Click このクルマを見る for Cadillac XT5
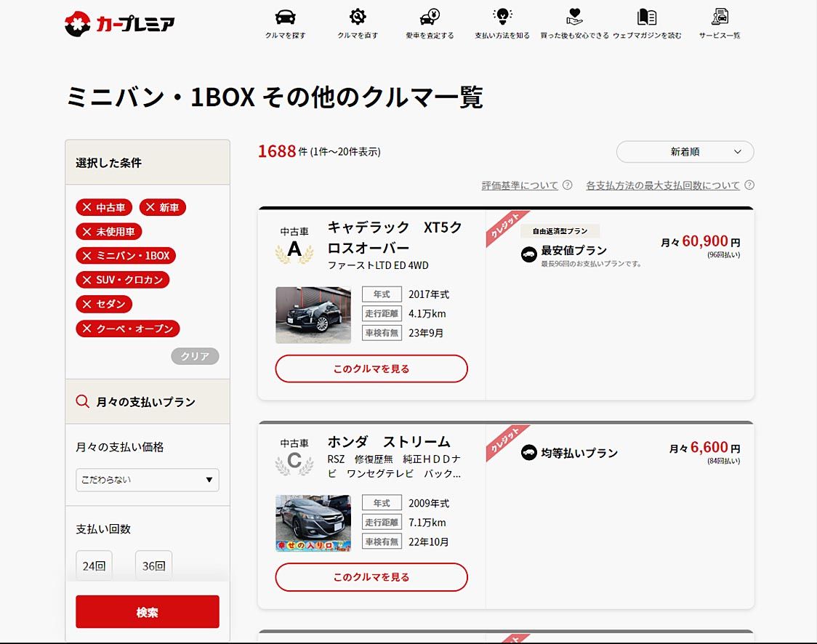 371,369
